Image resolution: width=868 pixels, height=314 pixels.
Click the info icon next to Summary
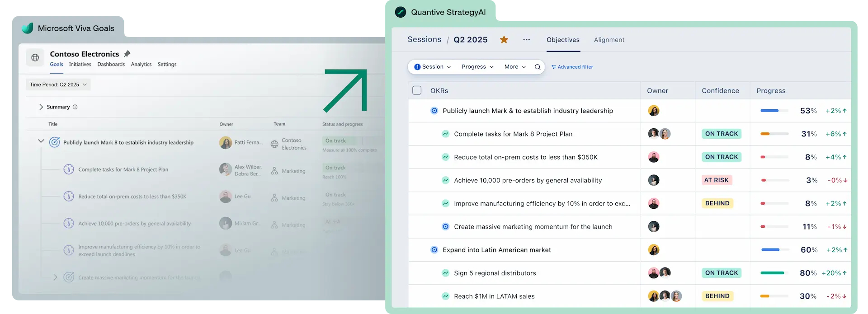pos(75,107)
